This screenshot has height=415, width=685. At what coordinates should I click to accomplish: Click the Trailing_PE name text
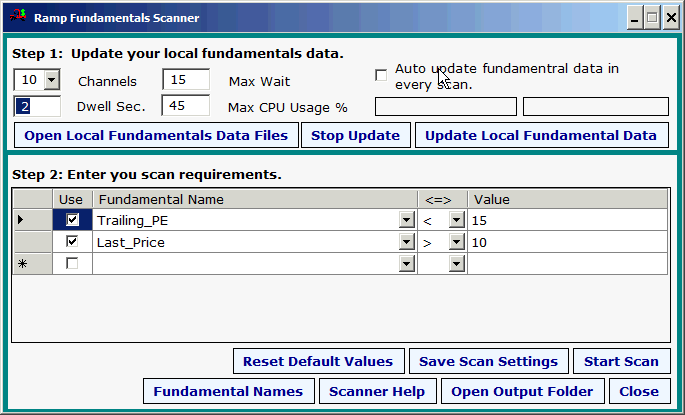(132, 221)
